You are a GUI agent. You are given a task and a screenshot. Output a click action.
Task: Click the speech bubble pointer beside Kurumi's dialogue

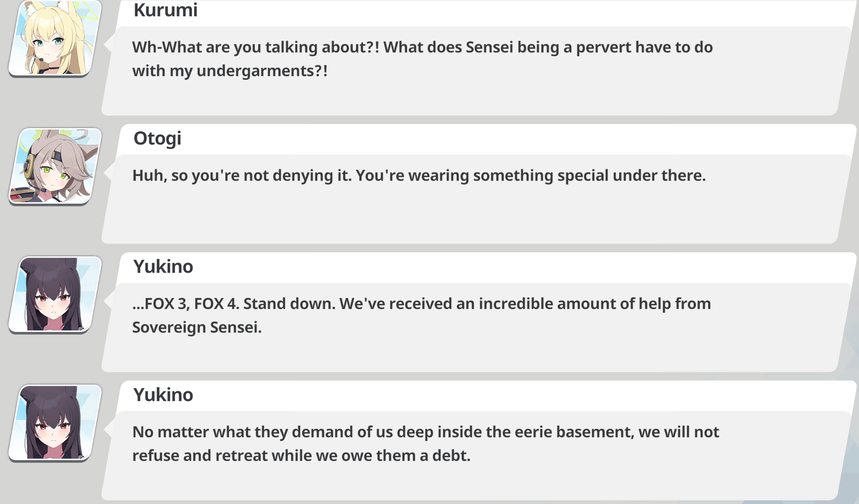pos(108,44)
